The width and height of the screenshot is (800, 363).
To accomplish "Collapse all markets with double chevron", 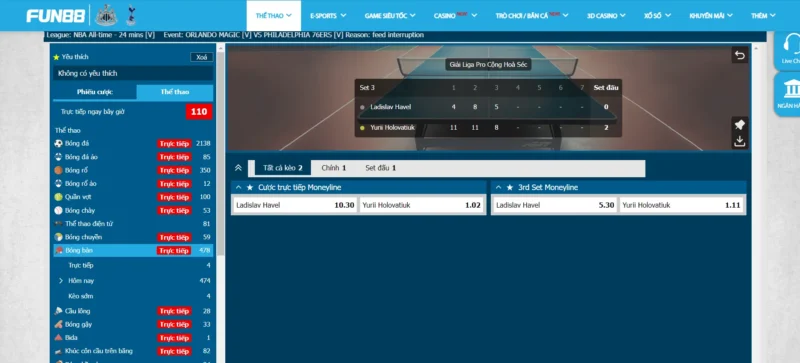I will coord(238,167).
